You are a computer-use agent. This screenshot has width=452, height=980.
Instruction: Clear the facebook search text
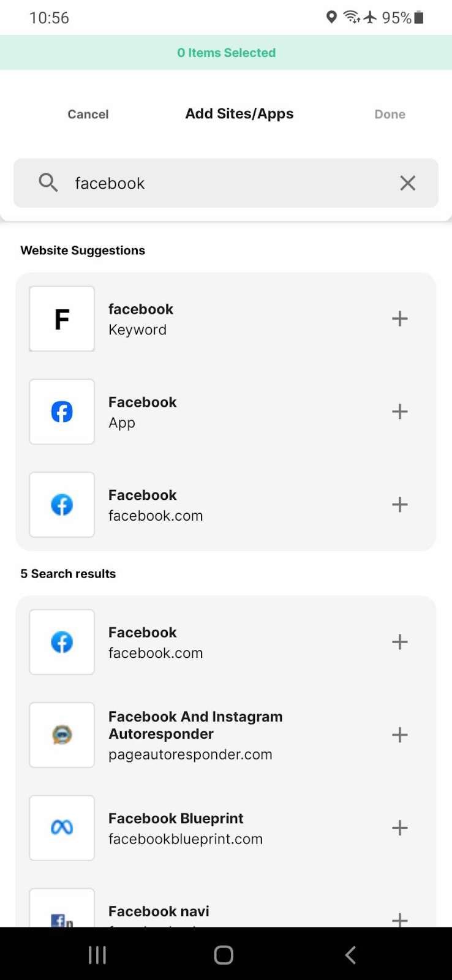[x=407, y=183]
